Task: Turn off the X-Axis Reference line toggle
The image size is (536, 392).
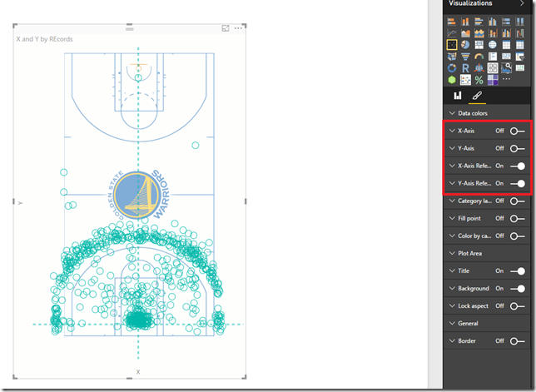Action: tap(517, 166)
